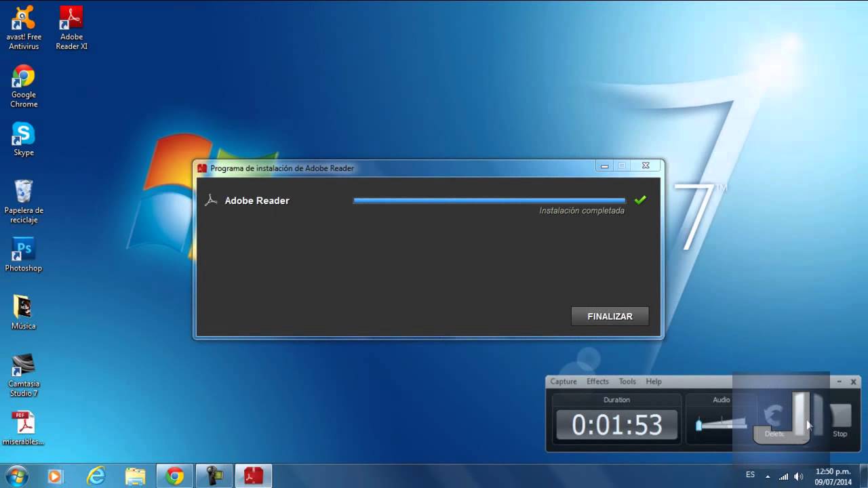Switch to Google Chrome in the taskbar
This screenshot has width=868, height=488.
pyautogui.click(x=175, y=476)
